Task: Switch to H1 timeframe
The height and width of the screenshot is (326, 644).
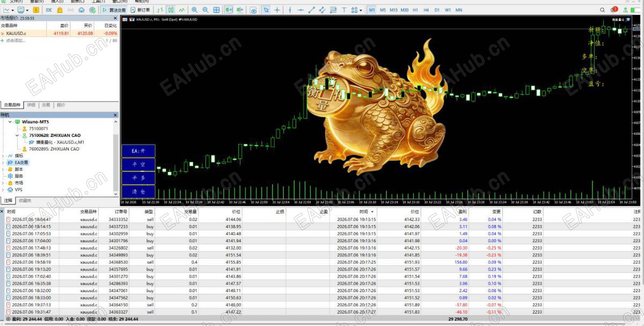Action: click(415, 10)
